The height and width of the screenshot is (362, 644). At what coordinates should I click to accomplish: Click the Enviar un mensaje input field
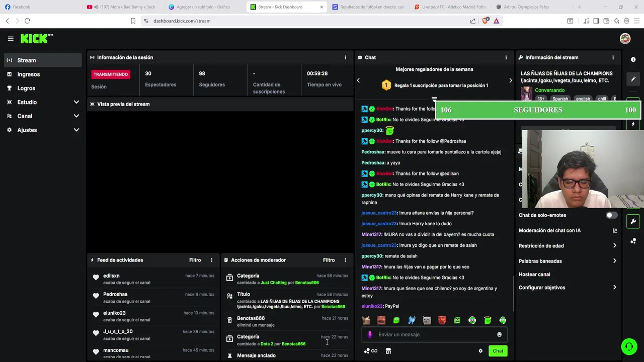(x=434, y=334)
